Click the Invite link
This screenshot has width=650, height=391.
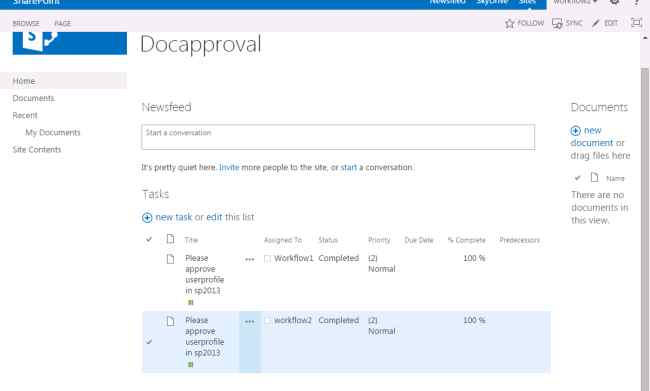[x=229, y=168]
